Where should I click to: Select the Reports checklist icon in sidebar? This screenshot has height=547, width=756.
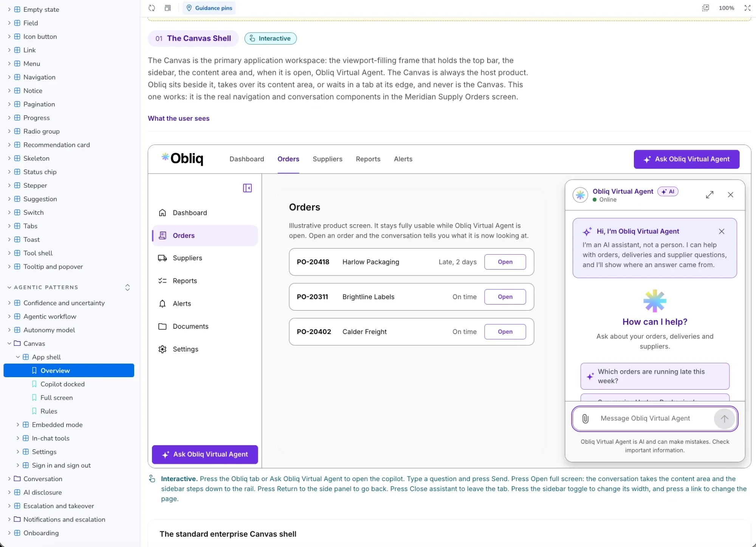(x=163, y=281)
